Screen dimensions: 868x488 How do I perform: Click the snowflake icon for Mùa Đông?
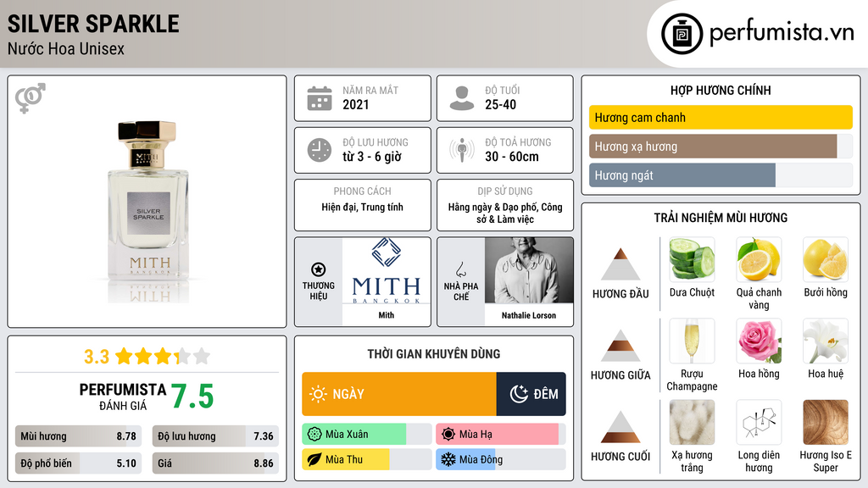[x=448, y=460]
